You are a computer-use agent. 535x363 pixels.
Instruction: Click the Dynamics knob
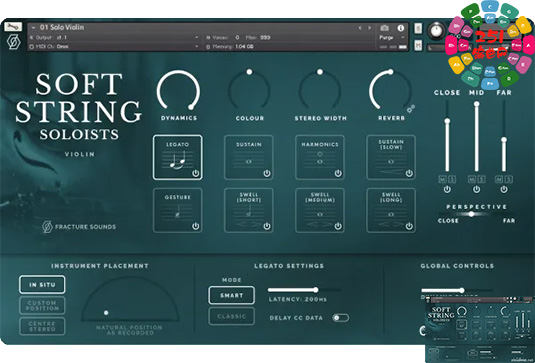(178, 91)
